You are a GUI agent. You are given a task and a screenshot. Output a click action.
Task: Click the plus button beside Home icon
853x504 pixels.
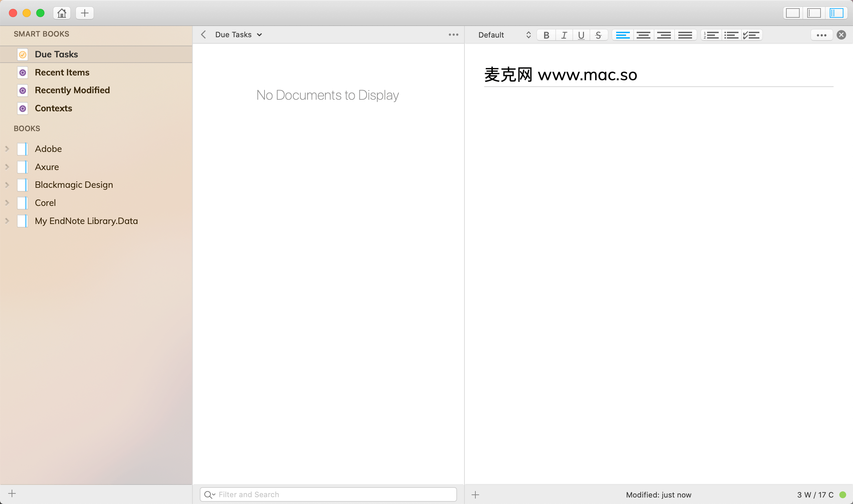(84, 13)
